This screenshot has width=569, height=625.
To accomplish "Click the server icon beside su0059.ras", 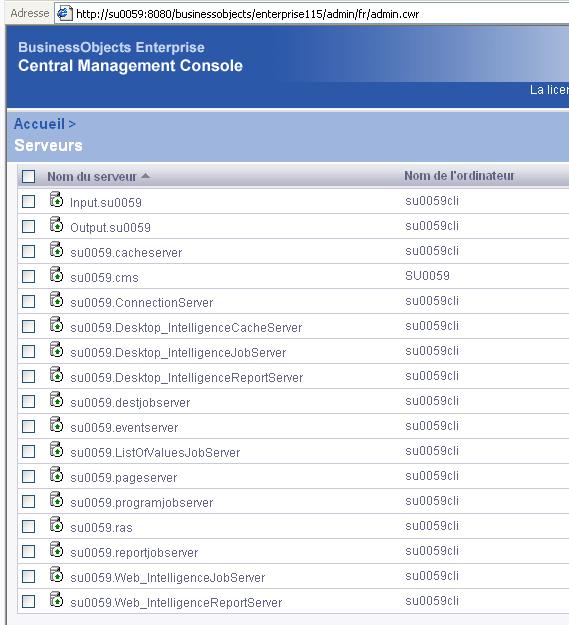I will 56,525.
